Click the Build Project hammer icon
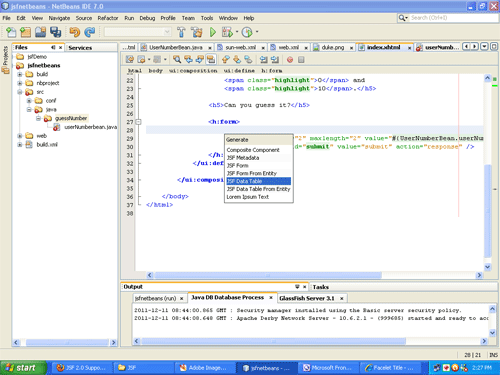This screenshot has width=500, height=375. click(x=181, y=32)
